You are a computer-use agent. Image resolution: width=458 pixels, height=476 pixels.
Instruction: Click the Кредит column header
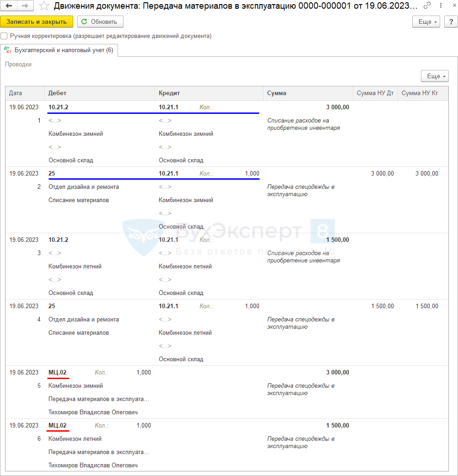(x=169, y=93)
